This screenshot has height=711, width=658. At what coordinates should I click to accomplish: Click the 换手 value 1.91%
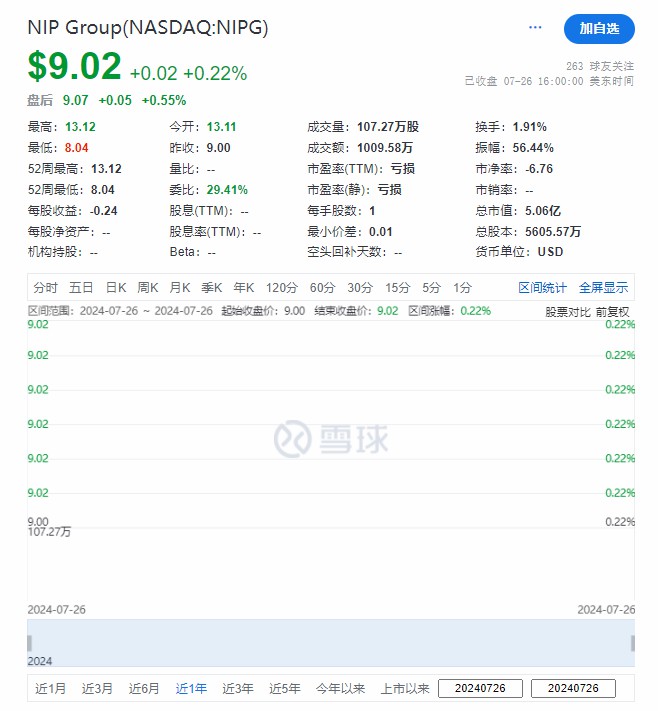click(530, 127)
